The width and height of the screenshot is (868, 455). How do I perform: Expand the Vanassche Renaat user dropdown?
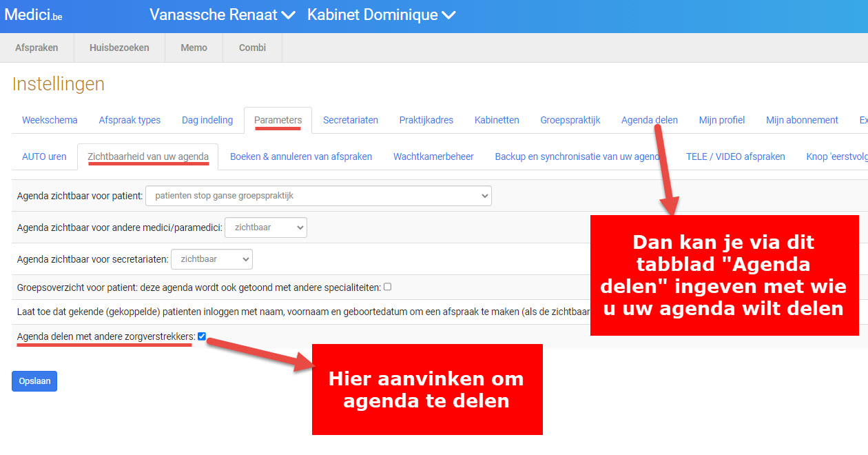(222, 15)
